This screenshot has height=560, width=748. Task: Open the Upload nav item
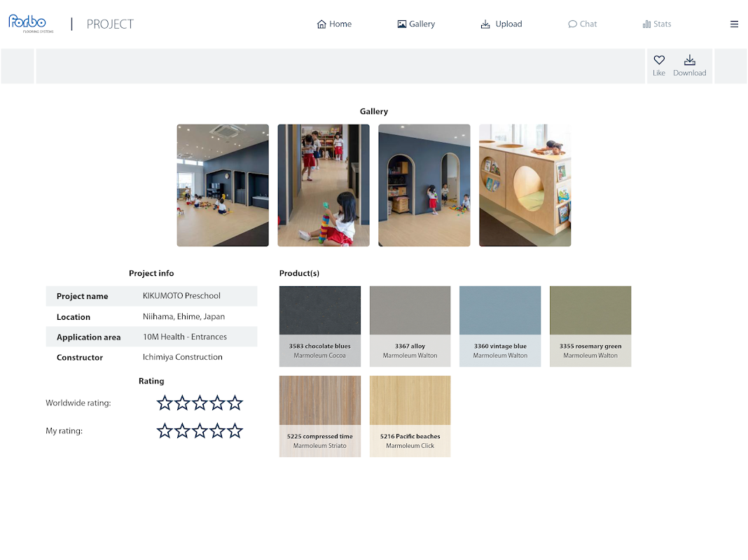pyautogui.click(x=501, y=24)
